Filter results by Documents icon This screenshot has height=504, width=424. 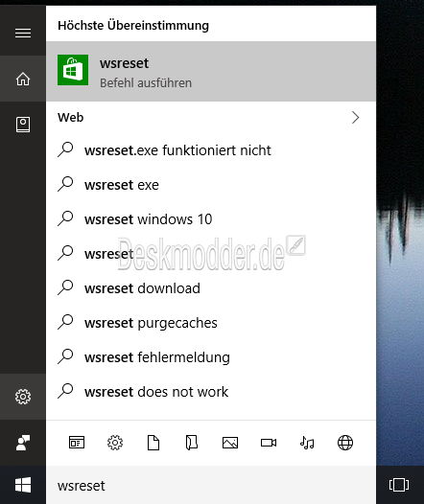click(153, 443)
